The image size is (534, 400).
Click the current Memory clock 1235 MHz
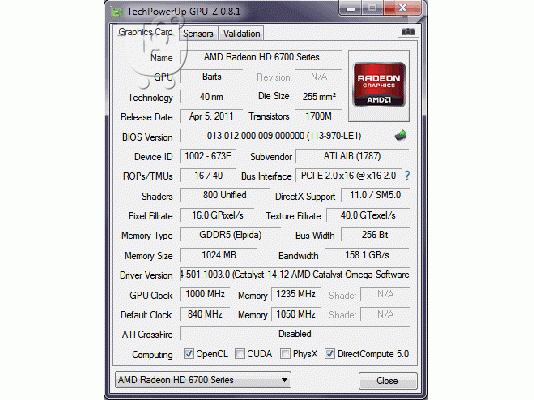(296, 294)
